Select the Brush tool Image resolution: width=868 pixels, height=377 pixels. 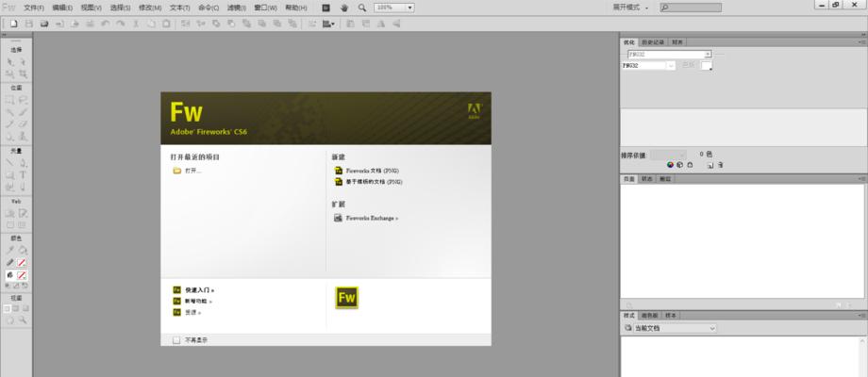coord(23,112)
